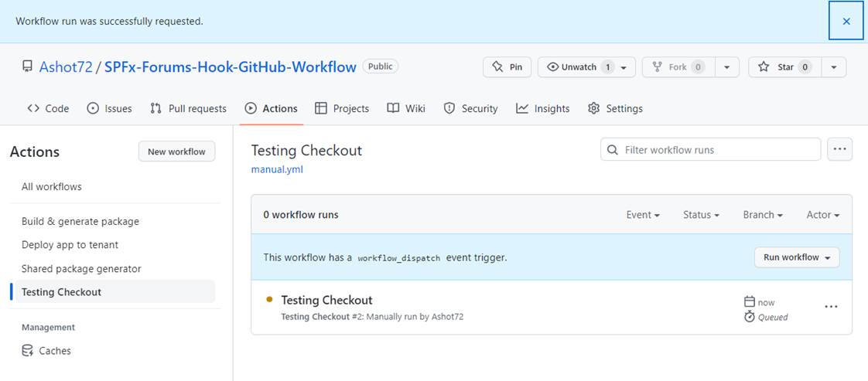Click the New workflow button
Screen dimensions: 868x381
(176, 151)
